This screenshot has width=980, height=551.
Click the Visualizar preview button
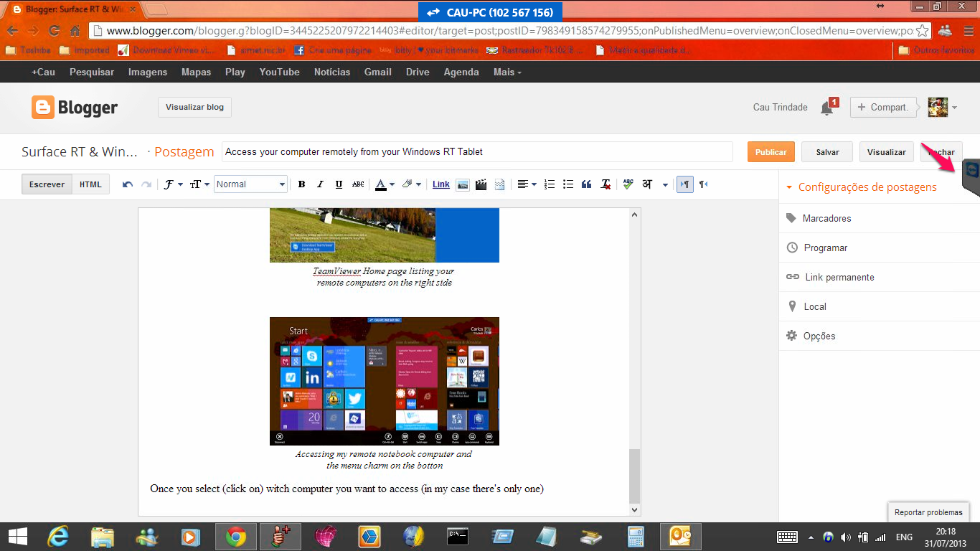click(x=887, y=152)
